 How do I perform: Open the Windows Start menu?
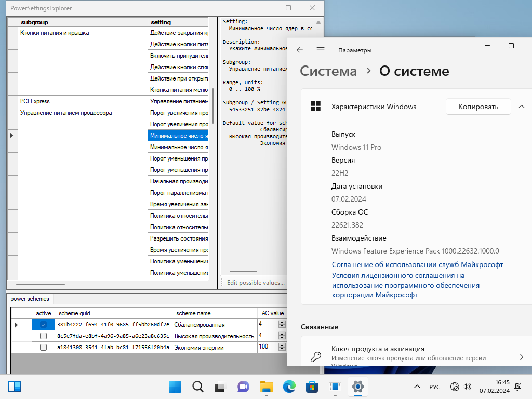tap(175, 387)
